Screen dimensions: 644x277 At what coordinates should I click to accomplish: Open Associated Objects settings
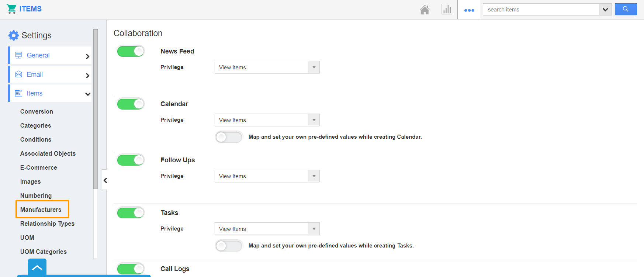[48, 153]
